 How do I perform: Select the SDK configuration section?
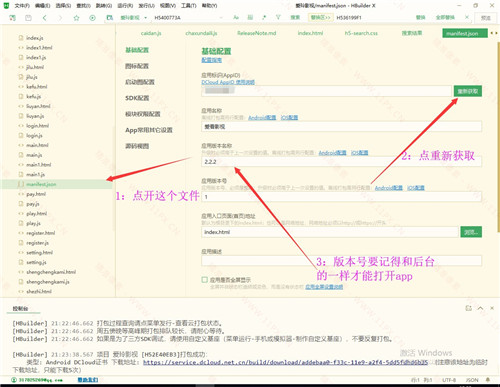pyautogui.click(x=137, y=98)
